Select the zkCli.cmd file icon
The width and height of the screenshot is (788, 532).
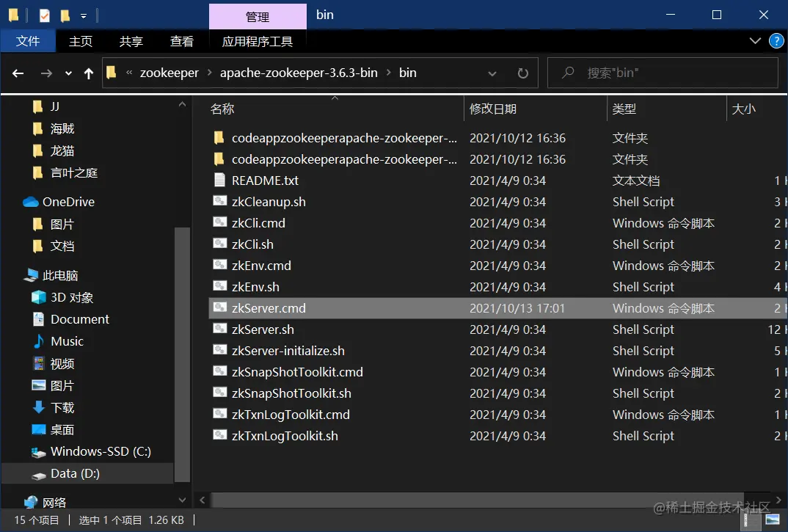click(219, 222)
